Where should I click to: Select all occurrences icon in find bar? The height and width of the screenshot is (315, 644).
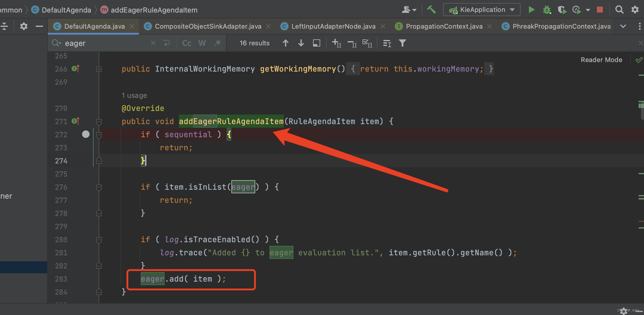[367, 43]
